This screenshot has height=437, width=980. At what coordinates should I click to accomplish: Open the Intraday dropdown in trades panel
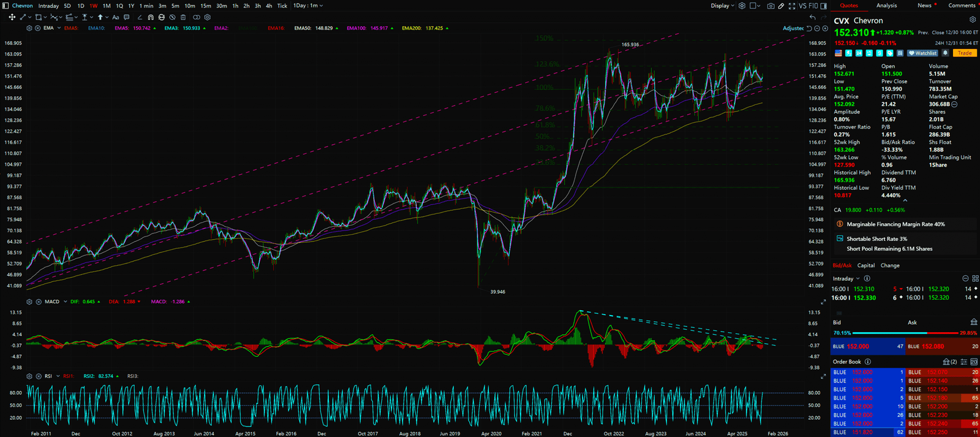846,279
